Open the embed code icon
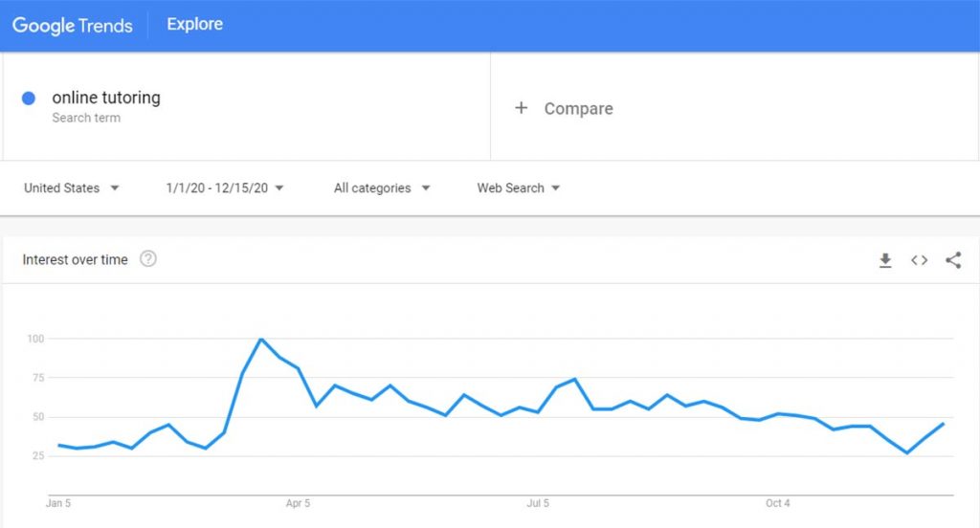 point(919,260)
